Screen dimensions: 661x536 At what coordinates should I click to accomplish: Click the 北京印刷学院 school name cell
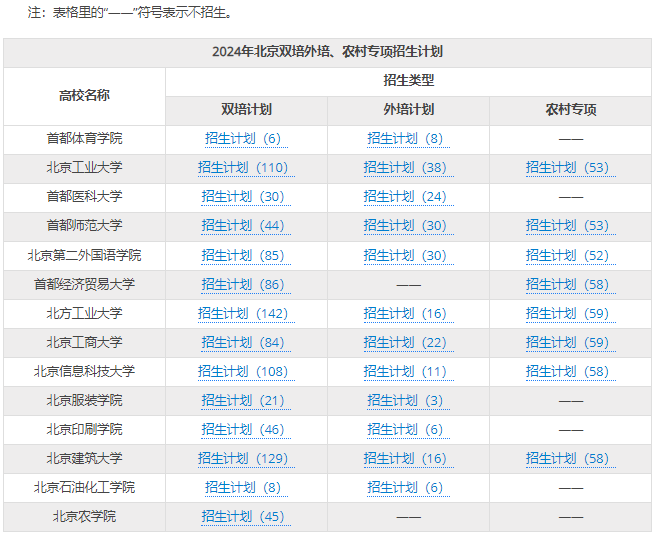(84, 430)
